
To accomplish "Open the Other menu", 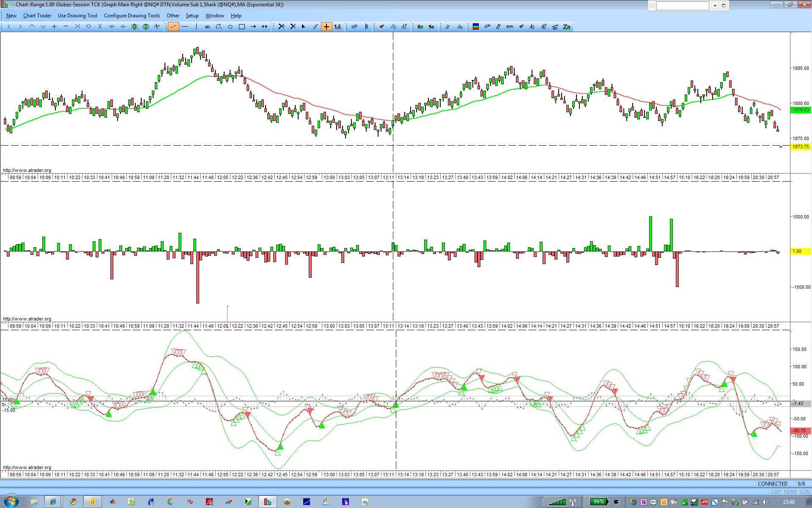I will pos(173,16).
